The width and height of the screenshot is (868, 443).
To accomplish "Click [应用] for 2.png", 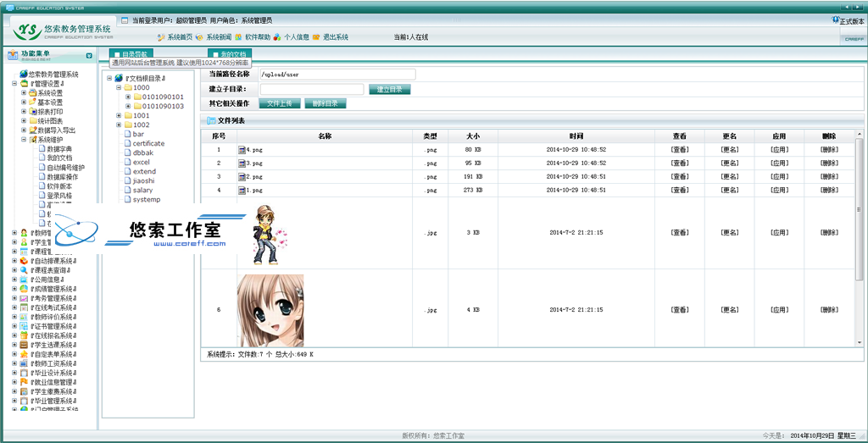I will coord(779,176).
